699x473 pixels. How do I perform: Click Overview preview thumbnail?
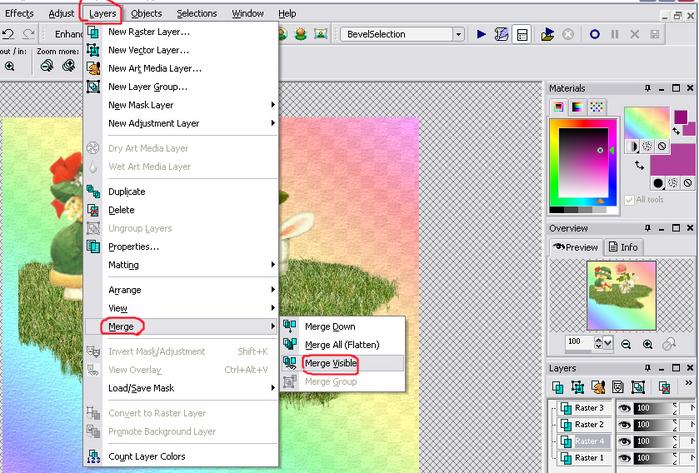coord(621,295)
